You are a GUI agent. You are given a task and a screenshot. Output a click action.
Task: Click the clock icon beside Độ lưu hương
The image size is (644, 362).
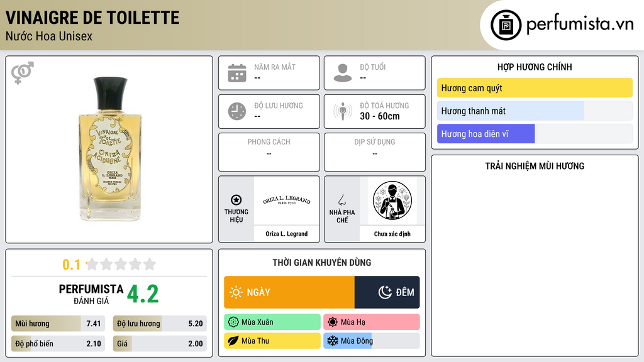[237, 111]
